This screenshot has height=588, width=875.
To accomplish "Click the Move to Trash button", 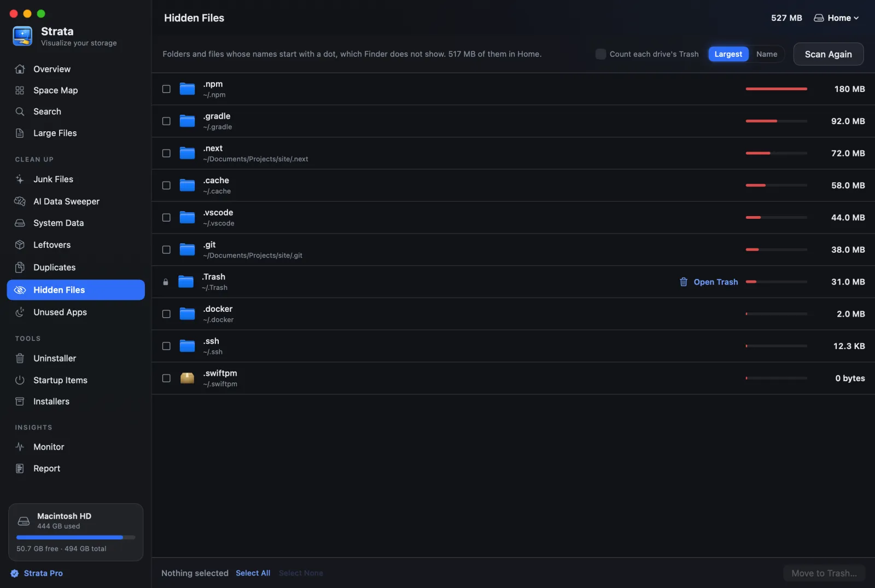I will [824, 573].
